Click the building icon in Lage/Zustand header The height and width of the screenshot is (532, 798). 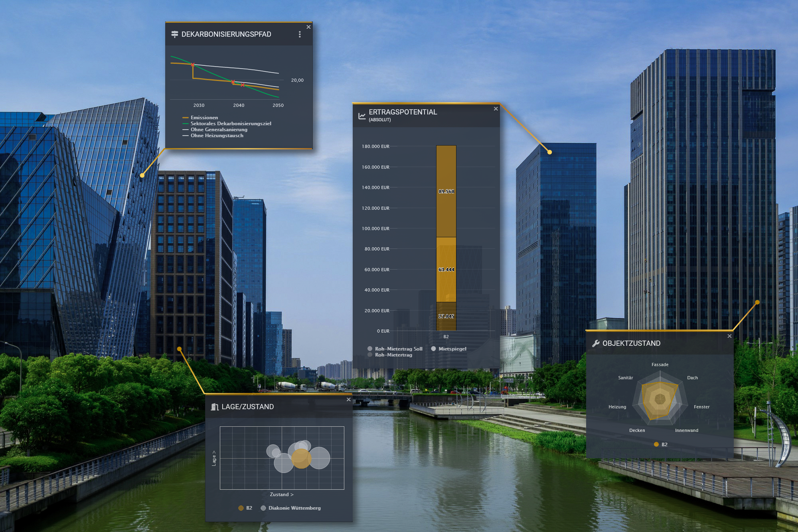pos(214,407)
